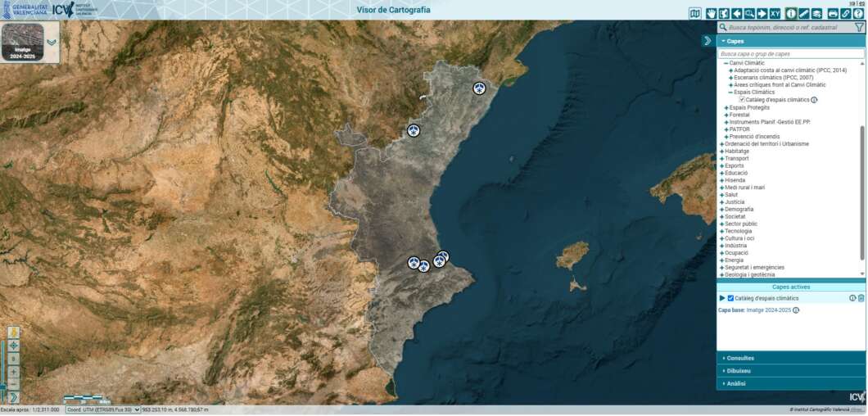The height and width of the screenshot is (416, 868).
Task: Click the center map crosshair button
Action: tap(13, 346)
